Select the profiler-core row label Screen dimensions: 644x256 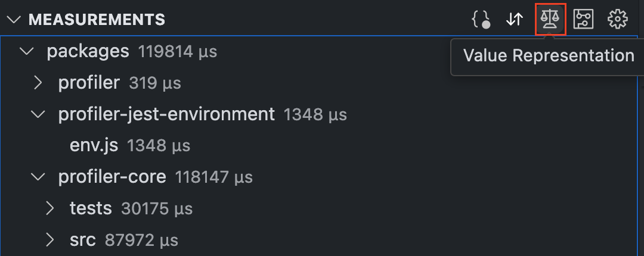point(112,177)
